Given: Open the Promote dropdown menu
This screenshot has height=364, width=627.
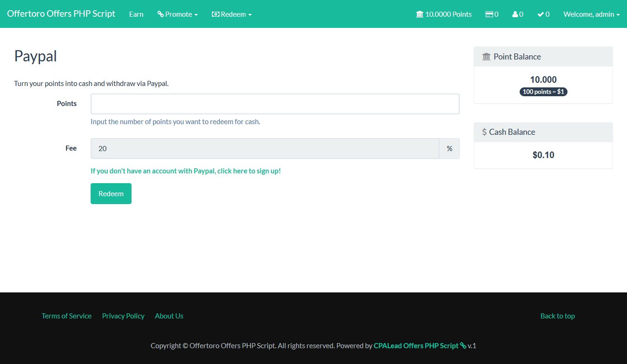Looking at the screenshot, I should (178, 14).
